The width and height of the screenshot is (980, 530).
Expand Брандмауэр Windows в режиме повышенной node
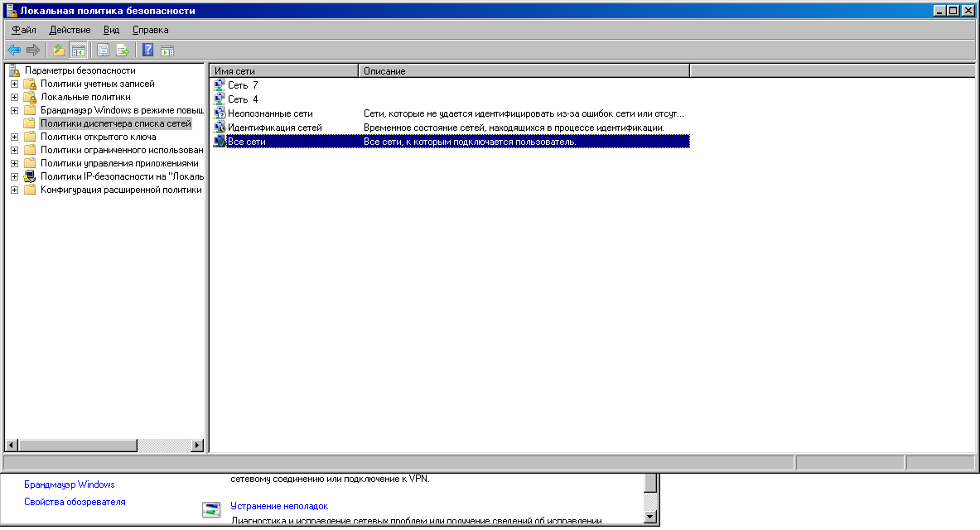[x=14, y=111]
